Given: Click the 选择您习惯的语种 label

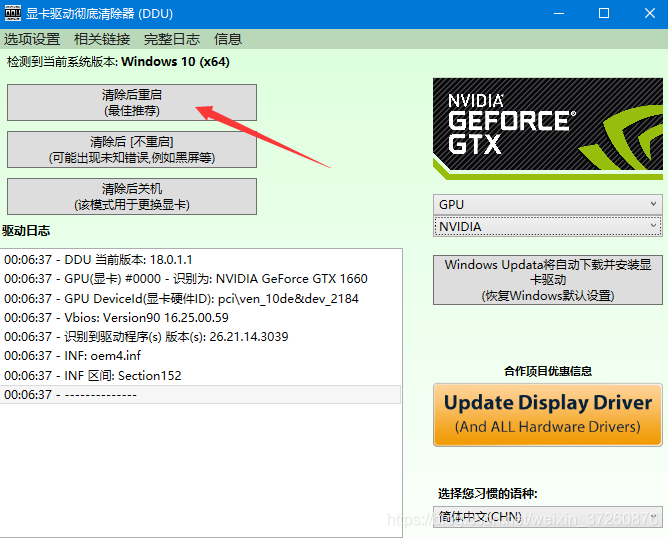Looking at the screenshot, I should point(488,494).
